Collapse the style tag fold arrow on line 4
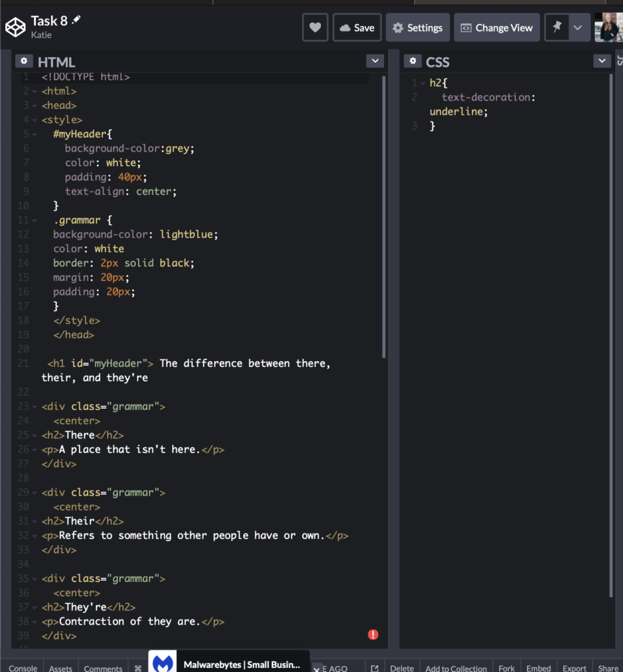The width and height of the screenshot is (623, 672). point(35,120)
